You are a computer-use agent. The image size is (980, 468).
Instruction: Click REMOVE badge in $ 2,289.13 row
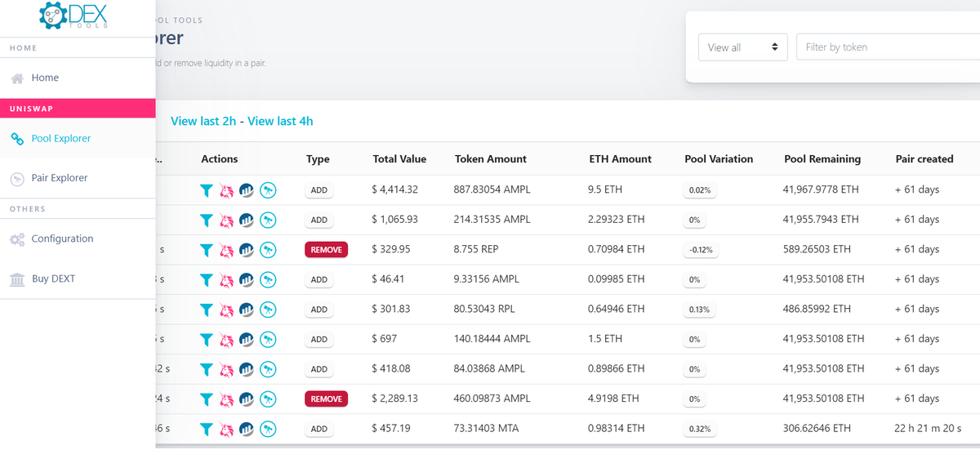point(326,399)
